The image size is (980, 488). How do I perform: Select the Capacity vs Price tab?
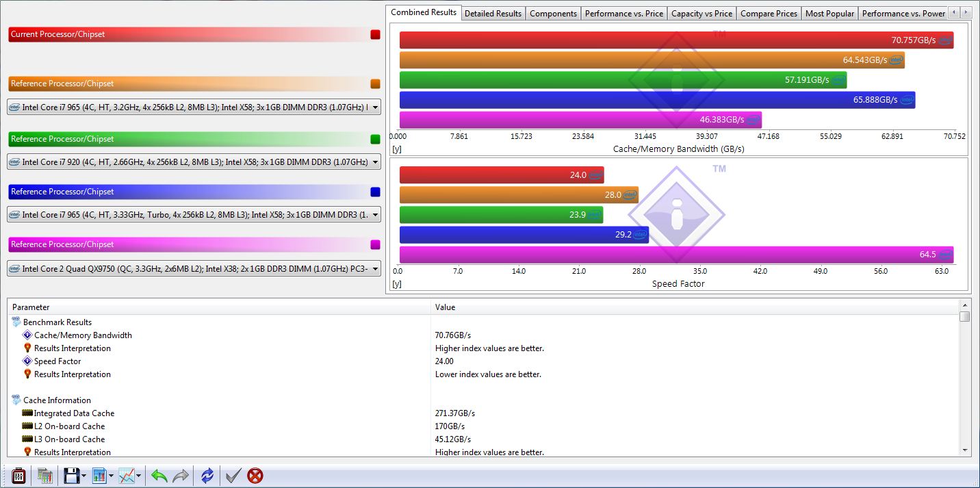tap(702, 14)
